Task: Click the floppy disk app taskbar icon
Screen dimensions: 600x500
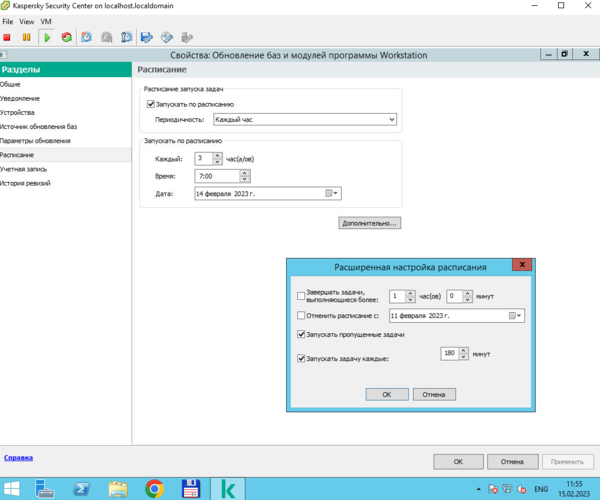Action: (191, 489)
